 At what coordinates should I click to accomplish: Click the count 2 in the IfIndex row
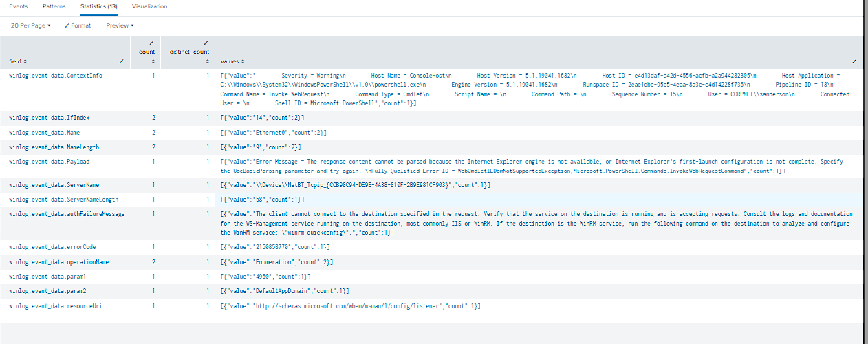(x=153, y=118)
